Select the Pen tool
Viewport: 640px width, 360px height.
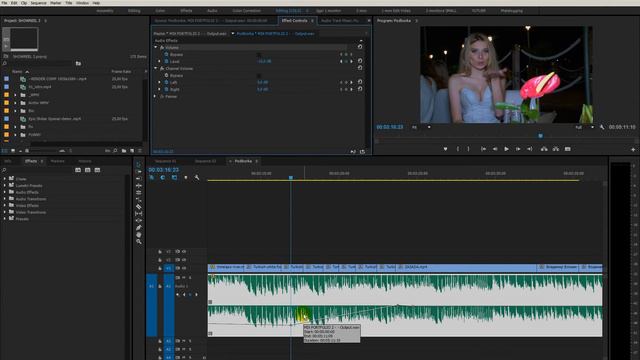click(x=138, y=228)
